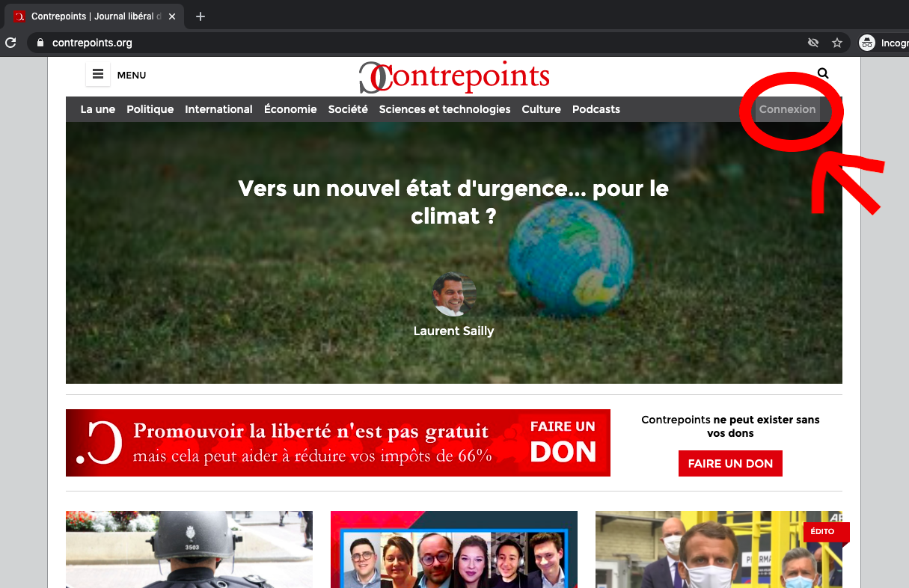
Task: Click the Incognito profile icon
Action: [867, 43]
